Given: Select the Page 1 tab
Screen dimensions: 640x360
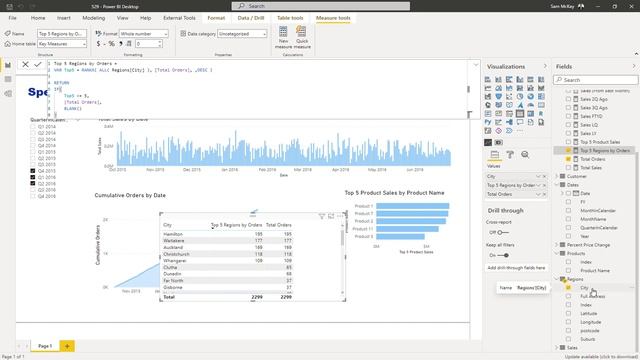Looking at the screenshot, I should pyautogui.click(x=45, y=346).
